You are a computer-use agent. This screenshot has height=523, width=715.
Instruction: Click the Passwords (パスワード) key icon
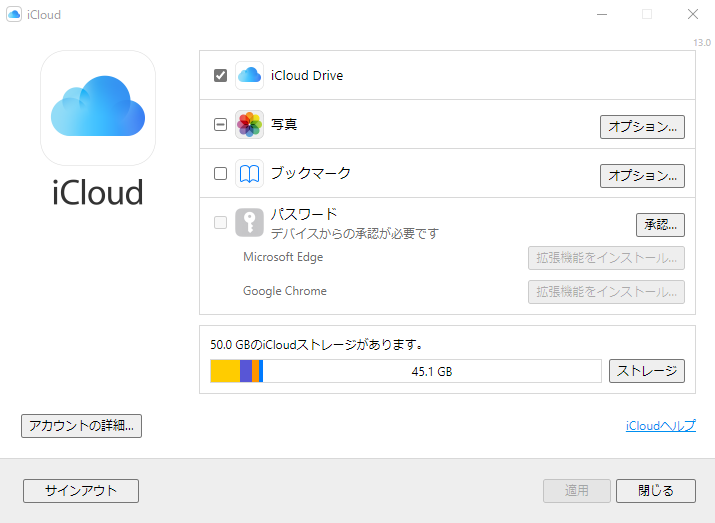[249, 223]
